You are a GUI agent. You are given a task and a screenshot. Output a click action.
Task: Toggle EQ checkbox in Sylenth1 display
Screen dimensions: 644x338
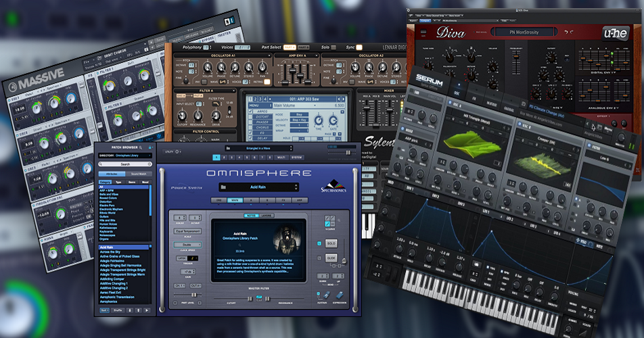click(x=250, y=132)
